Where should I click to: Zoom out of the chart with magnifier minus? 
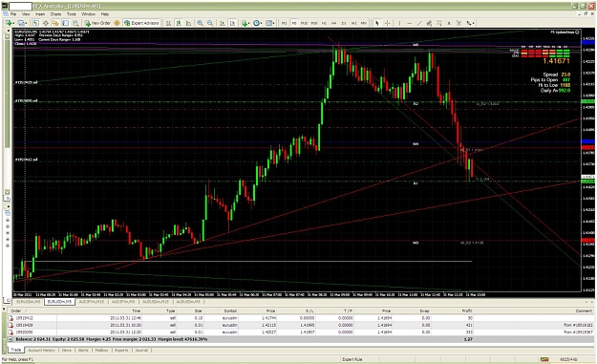(x=210, y=23)
